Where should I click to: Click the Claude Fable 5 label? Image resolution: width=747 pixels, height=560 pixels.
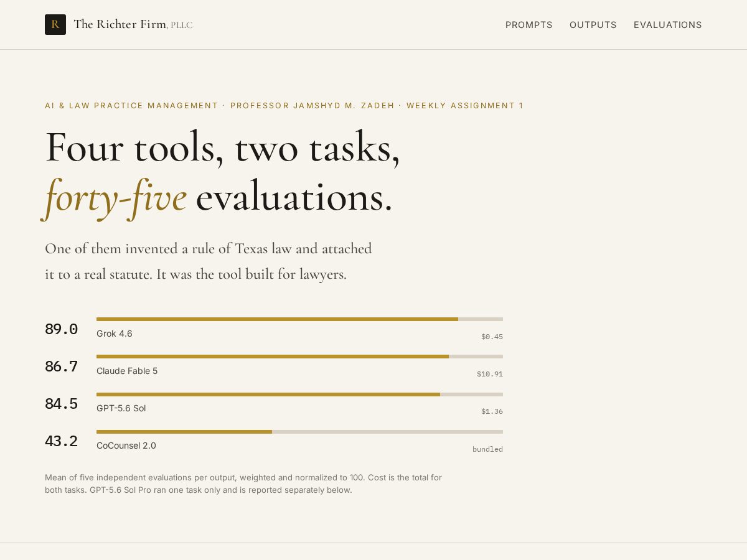coord(127,371)
